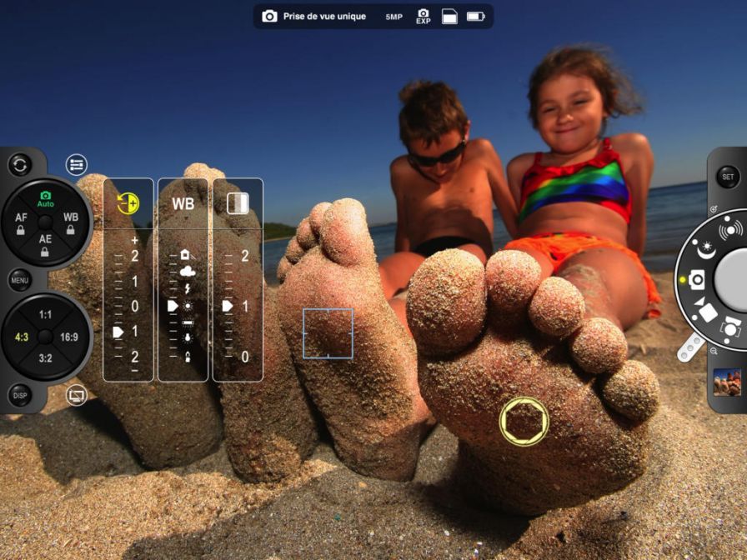Tap the memory card status icon
747x560 pixels.
[449, 17]
